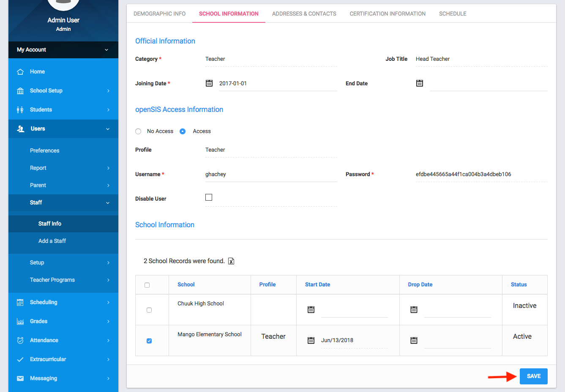Screen dimensions: 565x392
Task: Click the Attendance clock icon
Action: tap(20, 340)
